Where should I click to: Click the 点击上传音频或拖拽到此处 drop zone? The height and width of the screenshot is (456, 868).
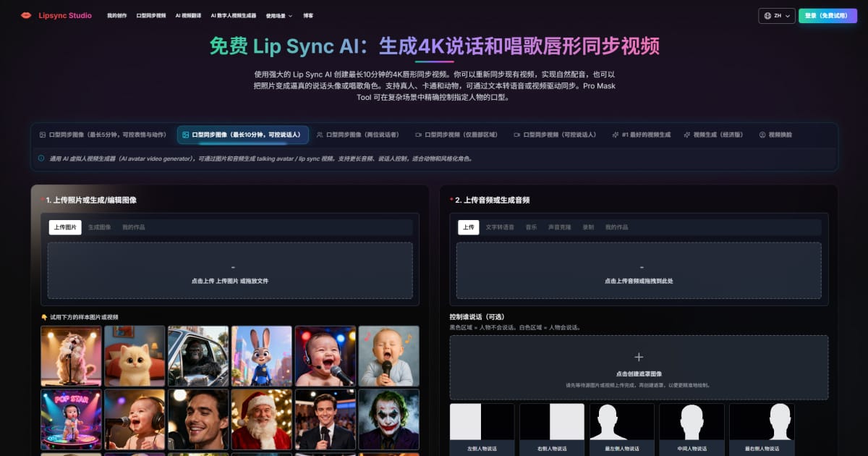click(639, 271)
